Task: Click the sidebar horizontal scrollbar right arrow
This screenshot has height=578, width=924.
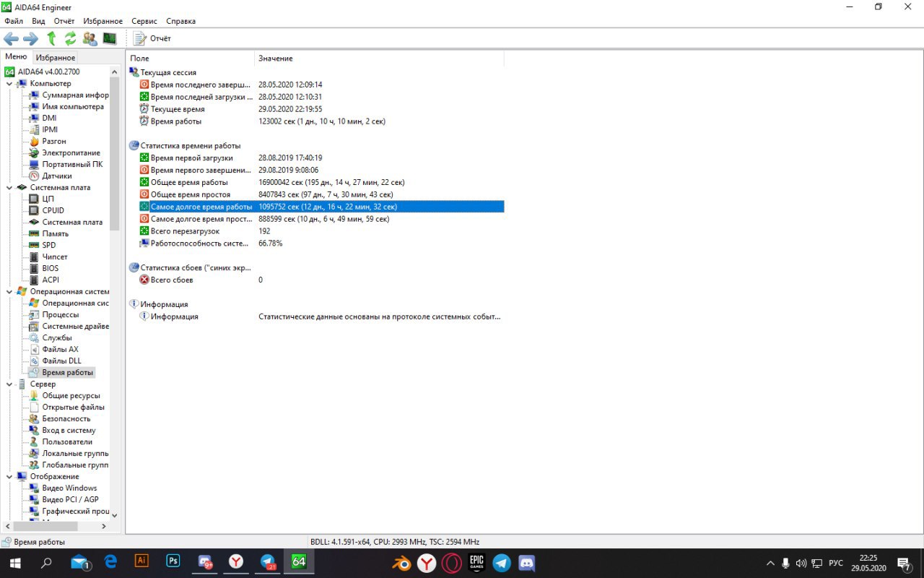Action: 104,527
